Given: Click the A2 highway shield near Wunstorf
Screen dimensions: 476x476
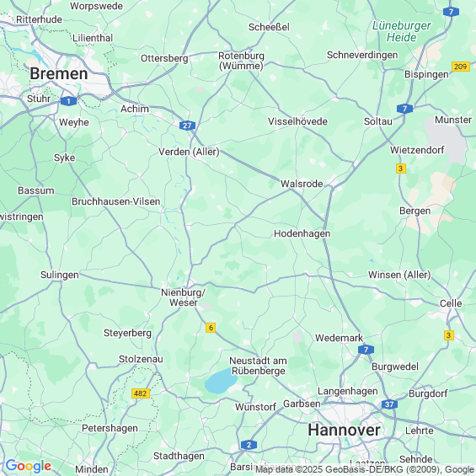Looking at the screenshot, I should tap(249, 445).
